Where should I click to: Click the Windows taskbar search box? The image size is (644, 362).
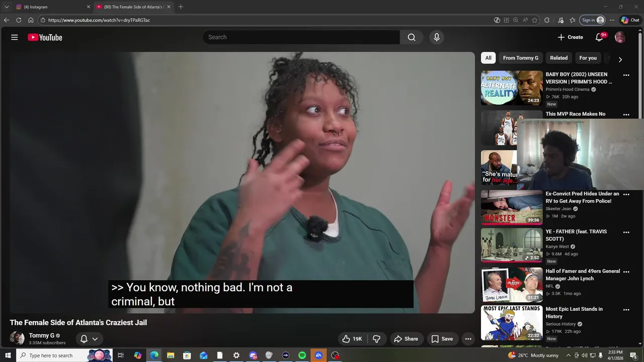pos(64,355)
